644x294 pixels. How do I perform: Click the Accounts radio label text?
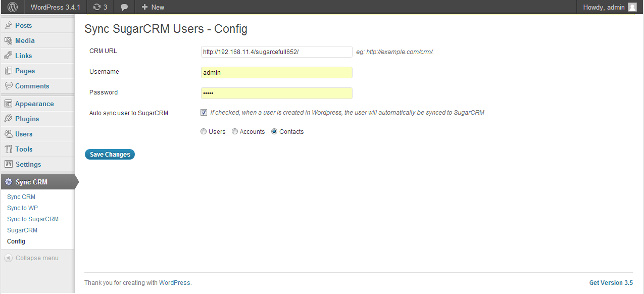pyautogui.click(x=252, y=132)
